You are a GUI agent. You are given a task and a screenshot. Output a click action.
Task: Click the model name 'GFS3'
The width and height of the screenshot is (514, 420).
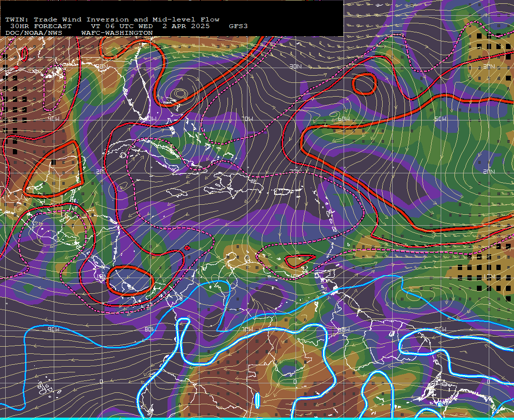coord(238,26)
